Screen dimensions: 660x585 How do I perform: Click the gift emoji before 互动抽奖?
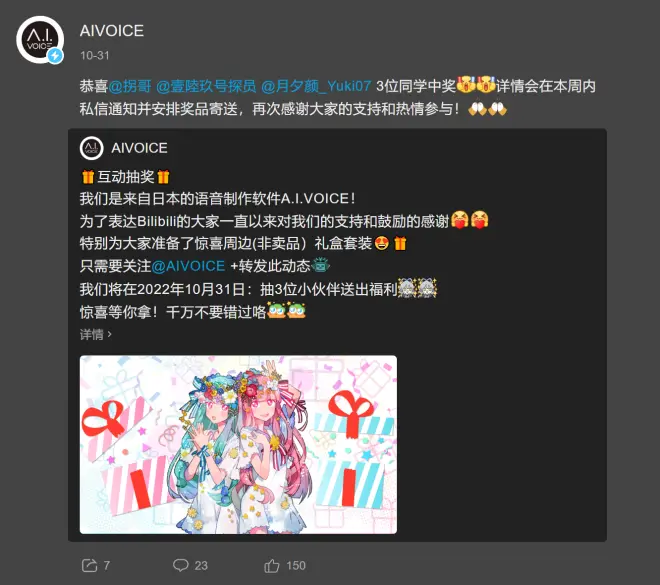(88, 177)
